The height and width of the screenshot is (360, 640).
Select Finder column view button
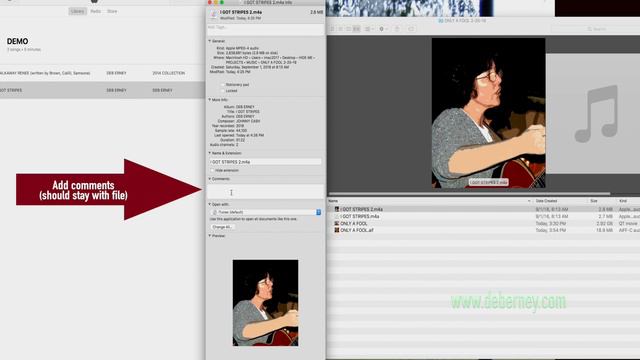point(348,29)
